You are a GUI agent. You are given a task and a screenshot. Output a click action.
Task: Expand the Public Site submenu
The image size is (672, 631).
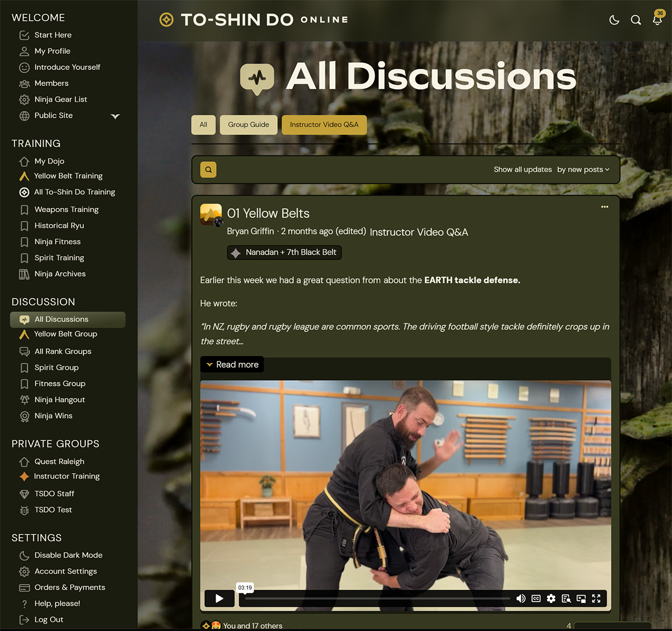click(115, 116)
